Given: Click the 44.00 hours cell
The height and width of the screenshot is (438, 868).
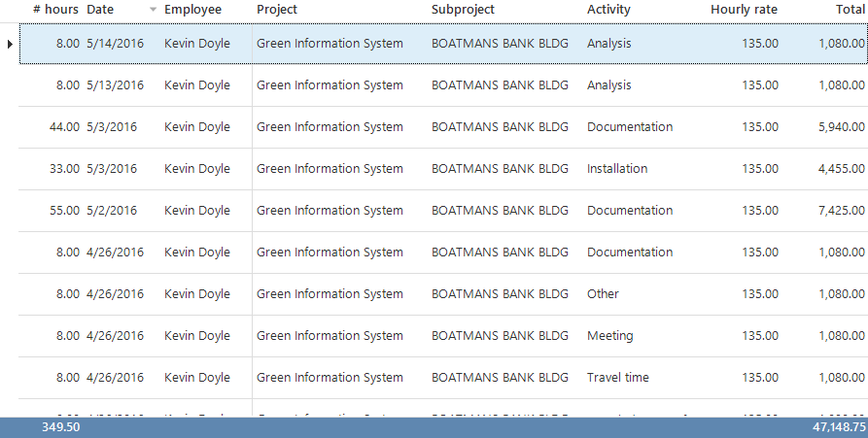Looking at the screenshot, I should (x=64, y=127).
